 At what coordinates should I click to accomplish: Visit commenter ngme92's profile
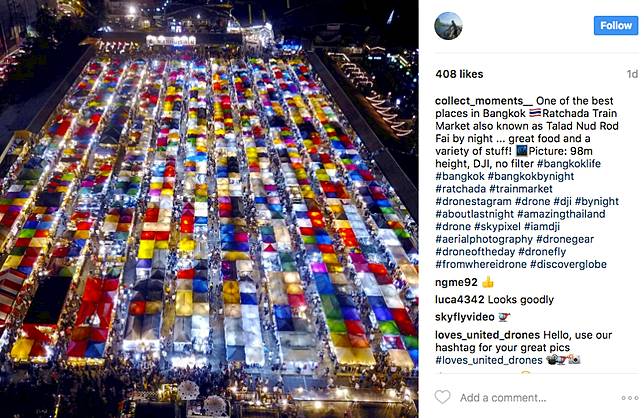456,282
